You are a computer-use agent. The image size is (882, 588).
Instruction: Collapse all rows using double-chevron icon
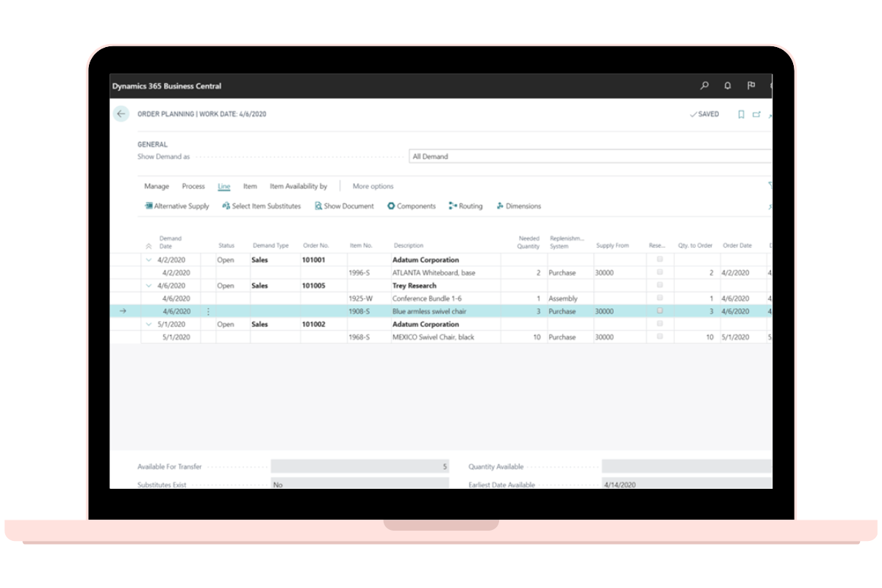click(148, 245)
